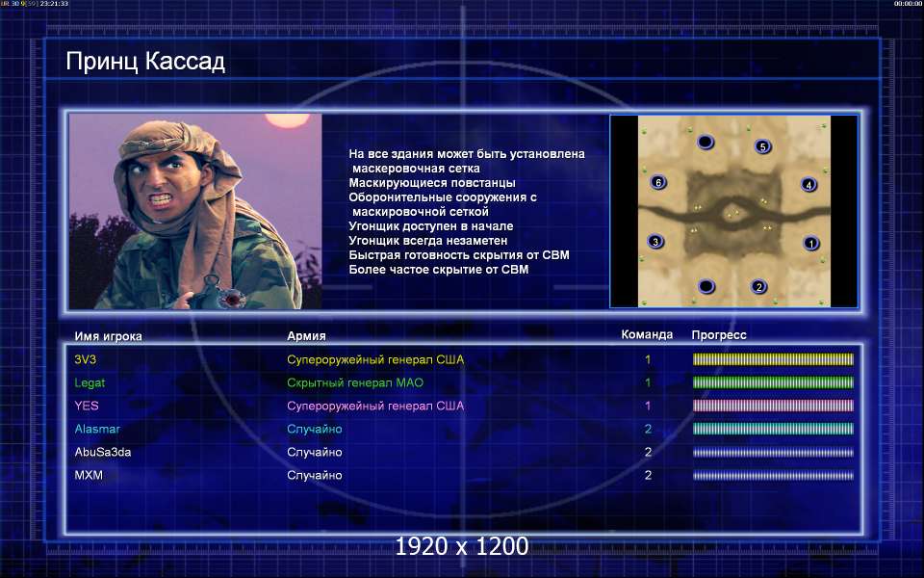Select player name 'YES'
924x578 pixels.
[x=87, y=406]
